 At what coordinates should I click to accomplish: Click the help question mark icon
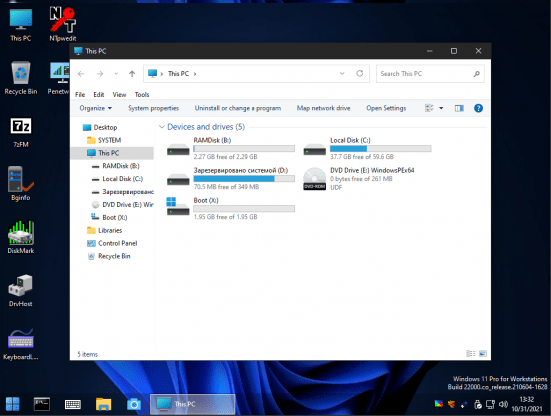[478, 108]
